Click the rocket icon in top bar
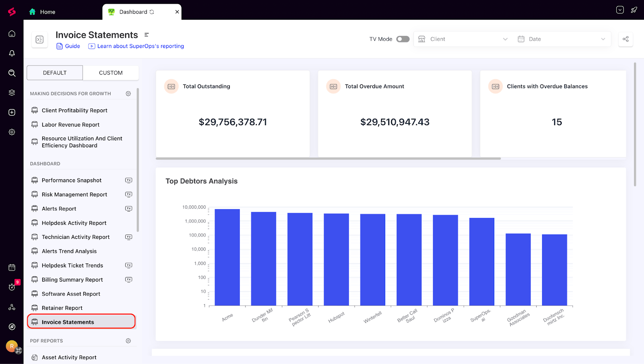This screenshot has width=644, height=364. 634,10
